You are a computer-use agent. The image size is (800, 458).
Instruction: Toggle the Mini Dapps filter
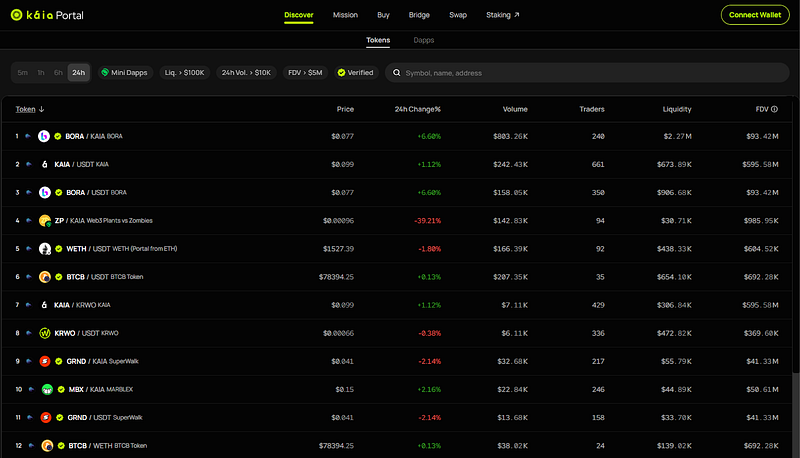125,72
